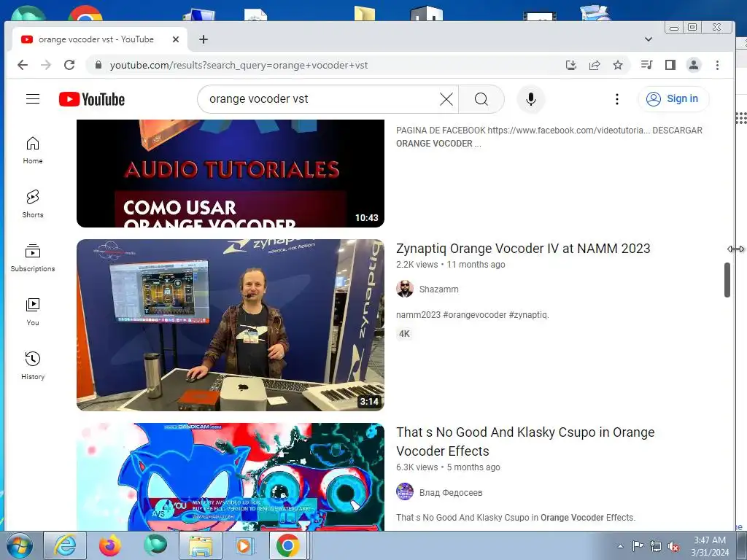Click the PAGINA DE FACEBOOK description text
Screen dimensions: 747x560
tap(549, 136)
